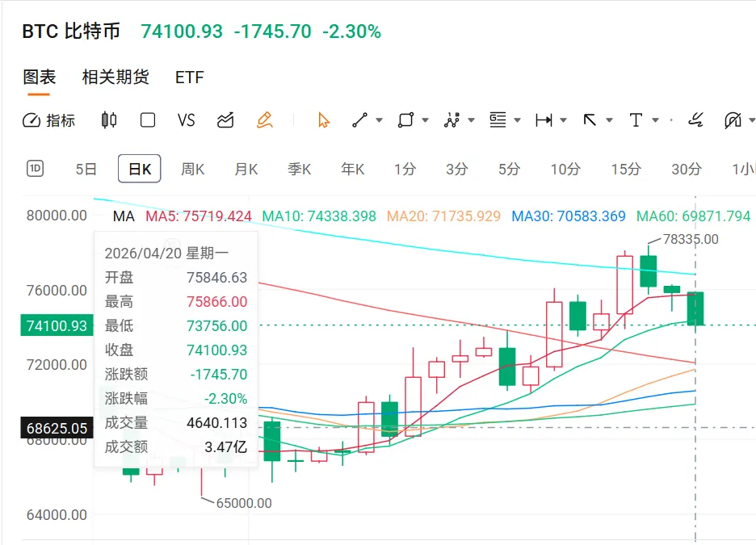Expand the shape tool dropdown arrow
Image resolution: width=756 pixels, height=545 pixels.
[425, 120]
